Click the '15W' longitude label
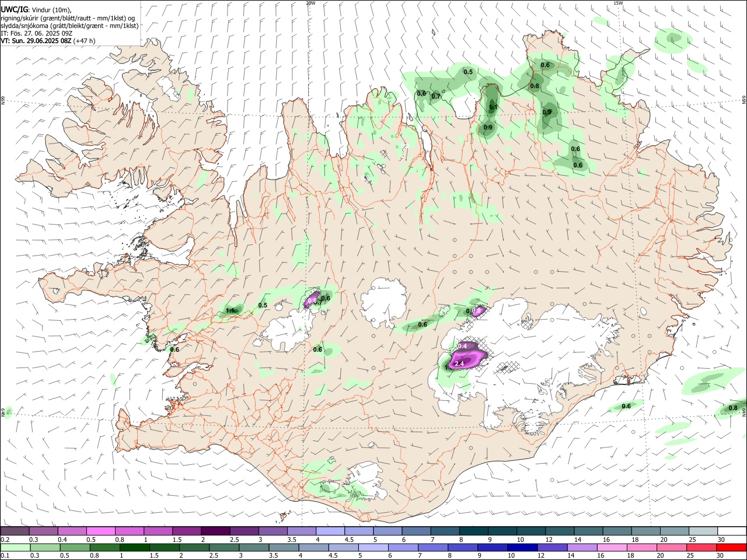This screenshot has height=560, width=747. point(618,3)
